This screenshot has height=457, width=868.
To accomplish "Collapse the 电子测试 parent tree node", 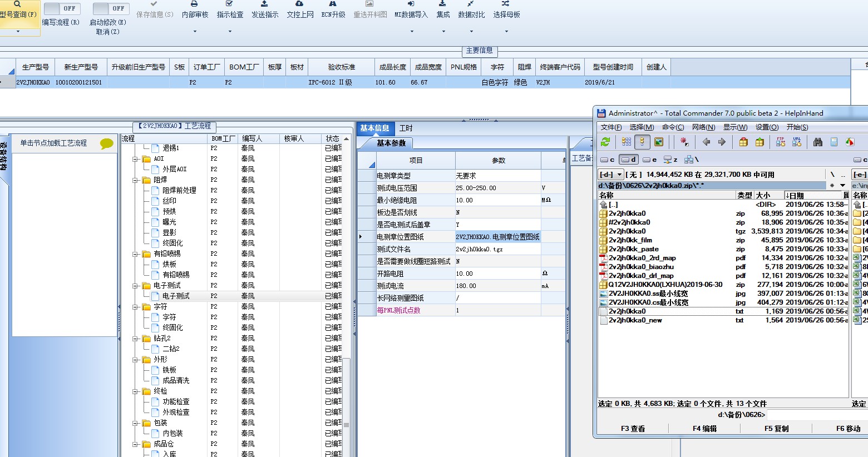I will point(135,286).
